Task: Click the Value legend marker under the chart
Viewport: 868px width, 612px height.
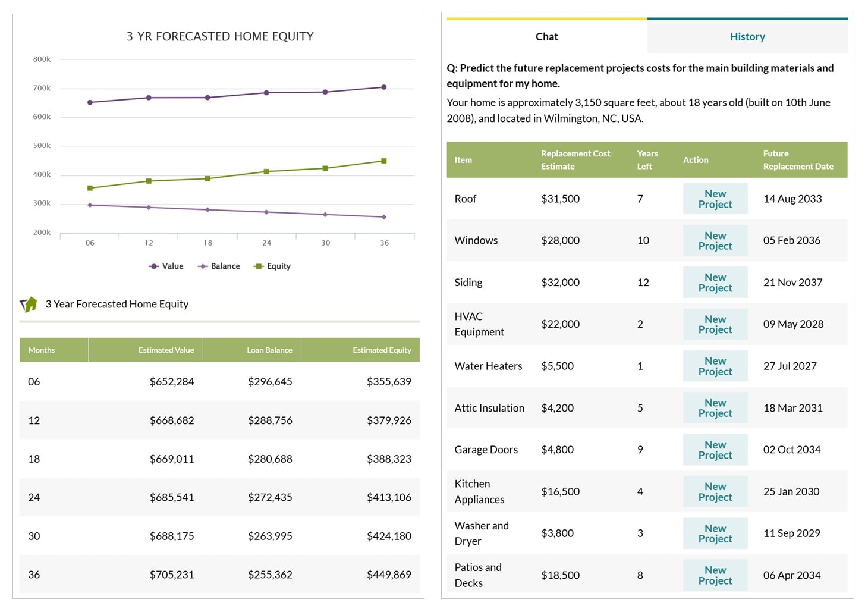Action: pyautogui.click(x=153, y=266)
